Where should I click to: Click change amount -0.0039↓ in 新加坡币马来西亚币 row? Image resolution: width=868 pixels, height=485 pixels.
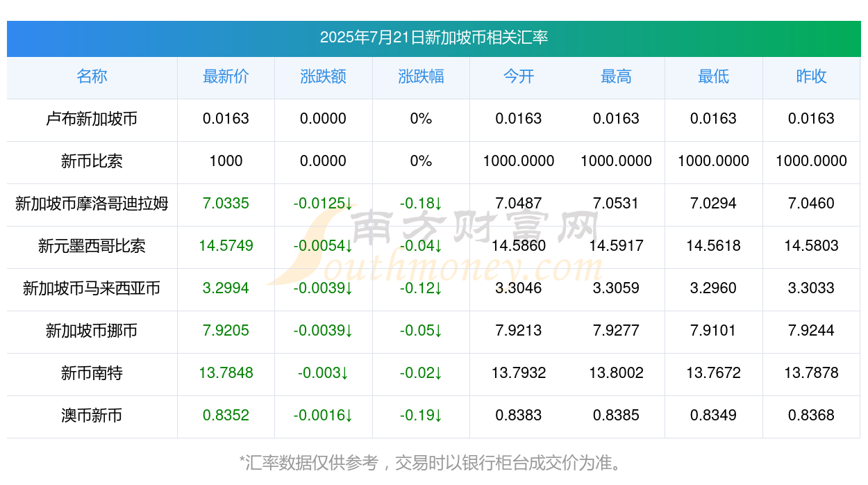[x=323, y=288]
